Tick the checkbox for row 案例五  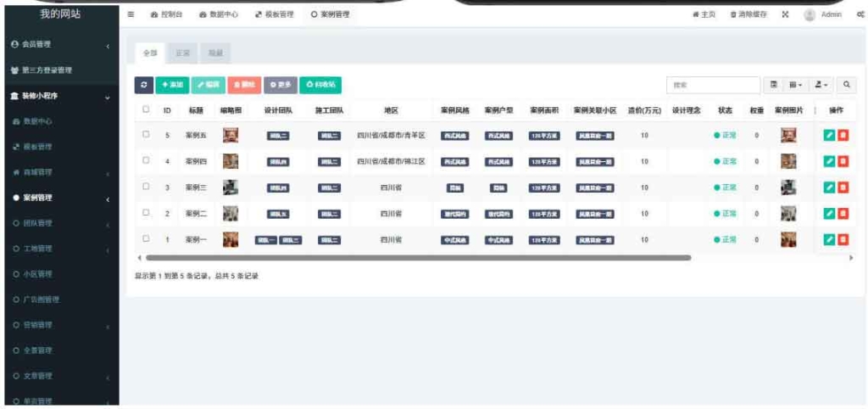coord(146,134)
